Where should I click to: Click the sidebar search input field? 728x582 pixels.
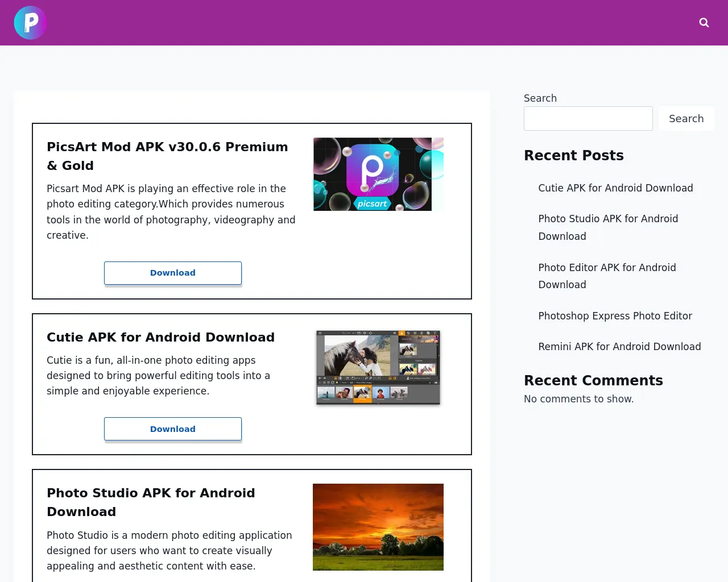click(x=588, y=118)
